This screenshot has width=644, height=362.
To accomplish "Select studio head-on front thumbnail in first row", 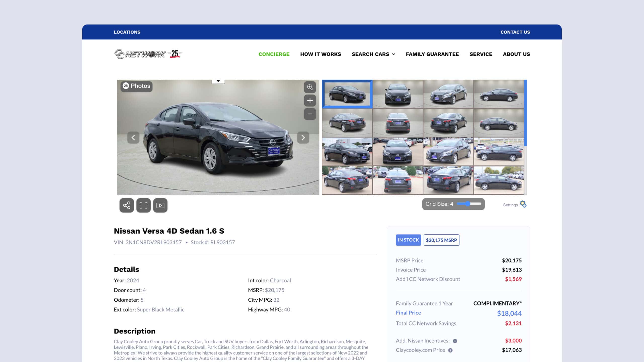I will click(x=398, y=94).
